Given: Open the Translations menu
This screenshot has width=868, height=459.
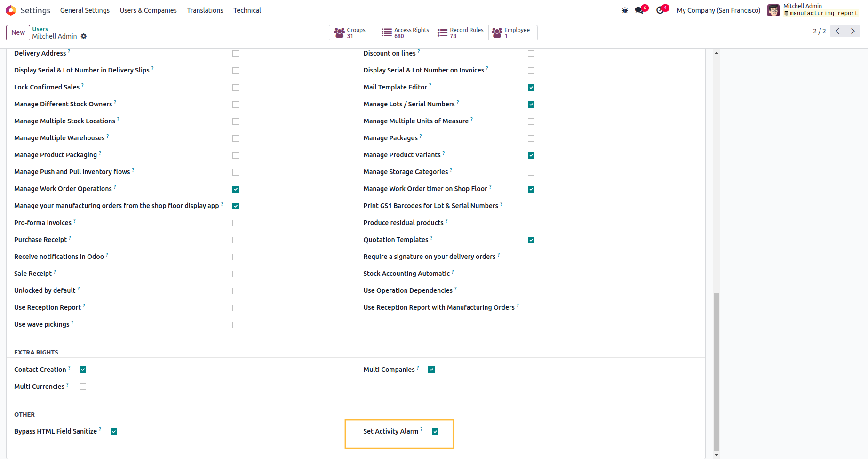Looking at the screenshot, I should pyautogui.click(x=205, y=10).
